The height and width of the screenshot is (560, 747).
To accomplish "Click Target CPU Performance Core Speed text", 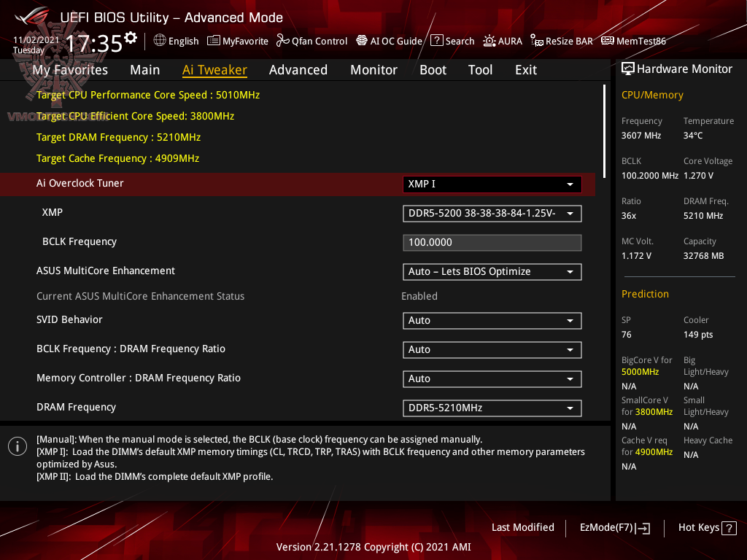I will 148,95.
